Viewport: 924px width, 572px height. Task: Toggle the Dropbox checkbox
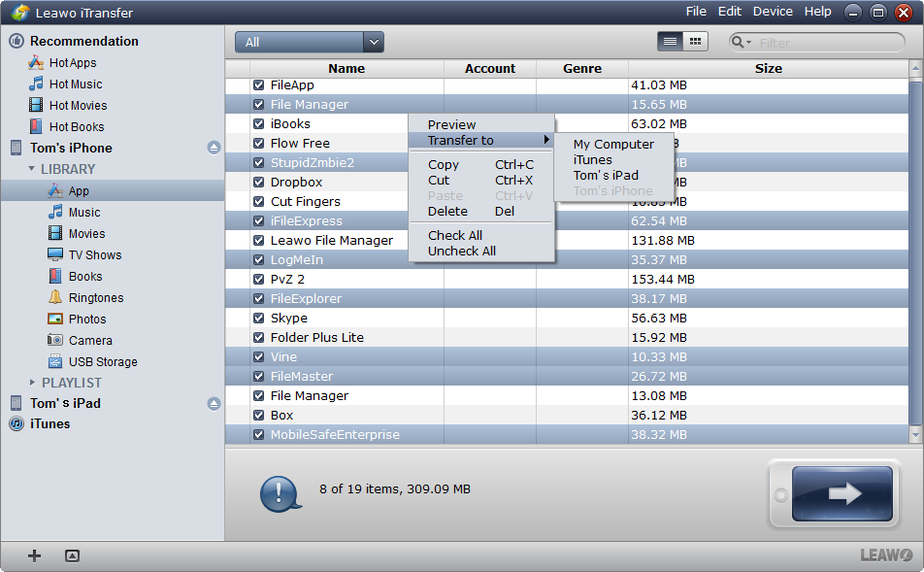(258, 183)
